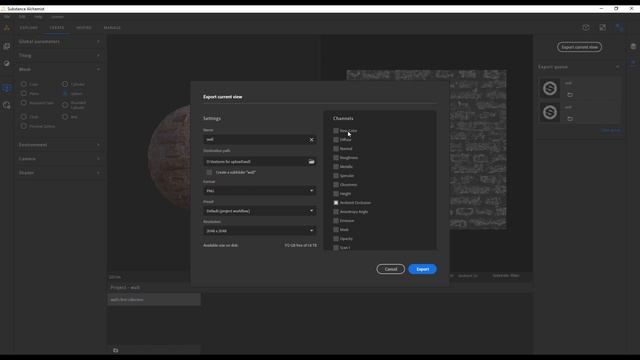Open the stacked layers panel in left sidebar

[7, 46]
